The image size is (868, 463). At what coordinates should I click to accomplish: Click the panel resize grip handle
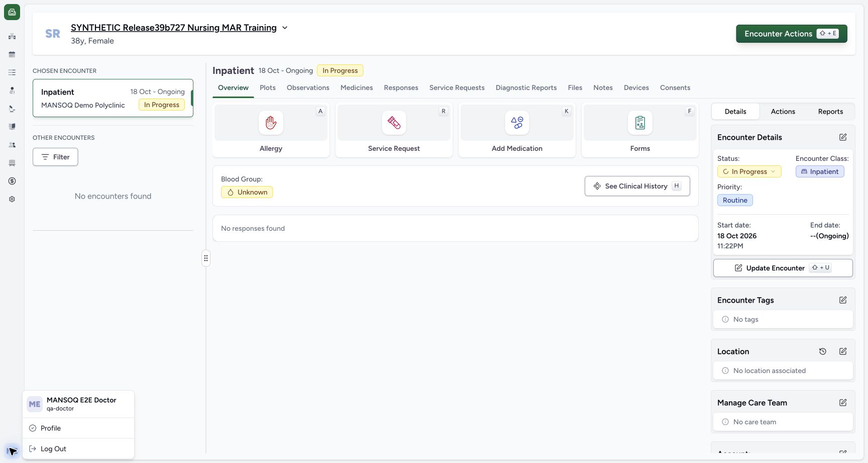click(x=206, y=258)
